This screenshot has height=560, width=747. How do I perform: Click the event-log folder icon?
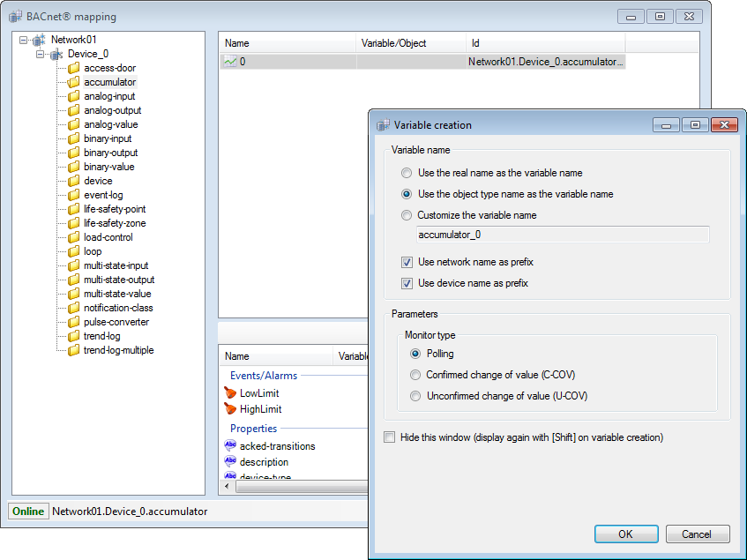(73, 195)
